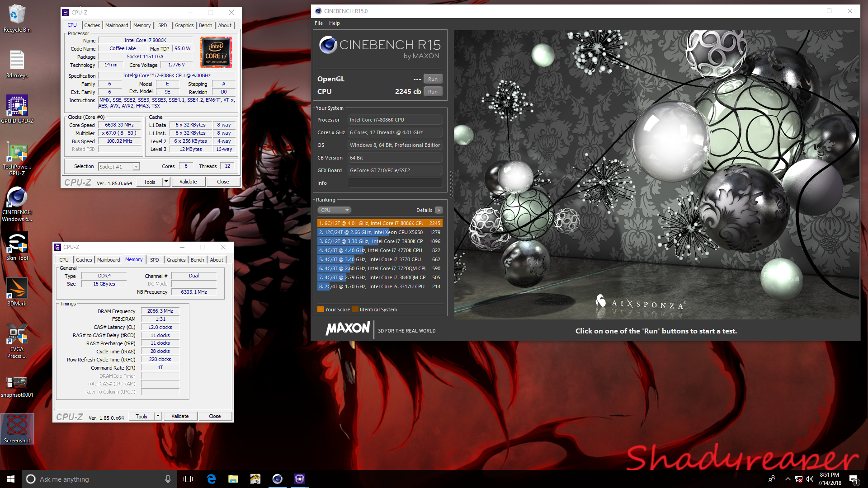Click the Cinebench rendered scene image

point(656,175)
